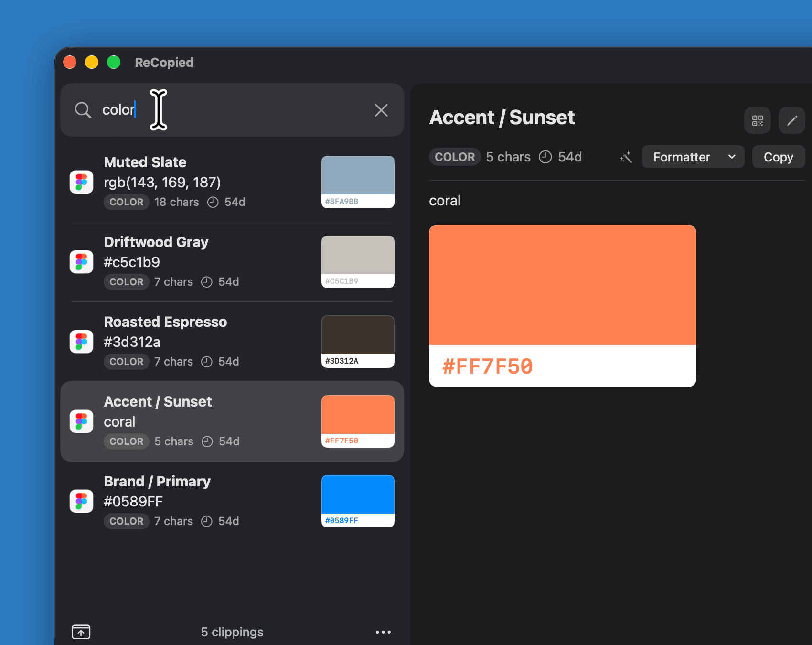
Task: Click the '#3d312a' value text
Action: tap(132, 342)
